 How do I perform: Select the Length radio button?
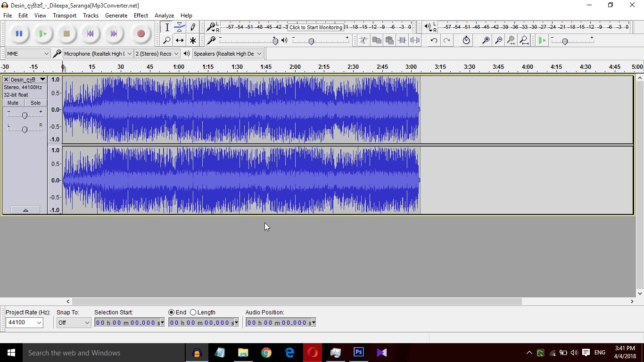(193, 312)
